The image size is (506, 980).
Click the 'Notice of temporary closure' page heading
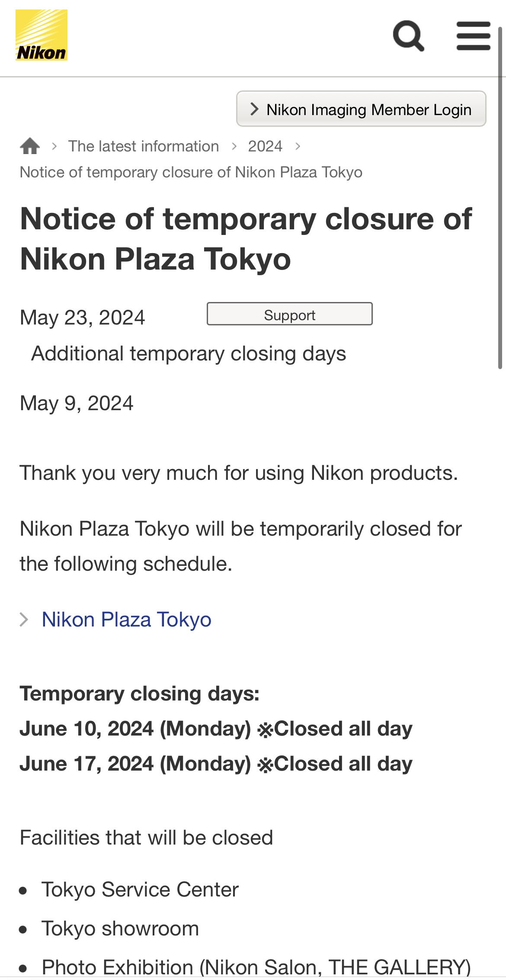(x=246, y=238)
